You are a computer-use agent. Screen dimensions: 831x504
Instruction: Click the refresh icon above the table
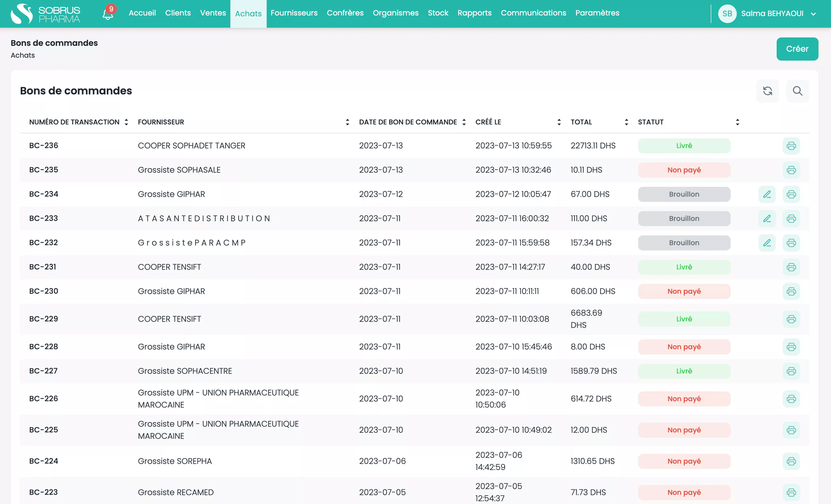pyautogui.click(x=767, y=91)
